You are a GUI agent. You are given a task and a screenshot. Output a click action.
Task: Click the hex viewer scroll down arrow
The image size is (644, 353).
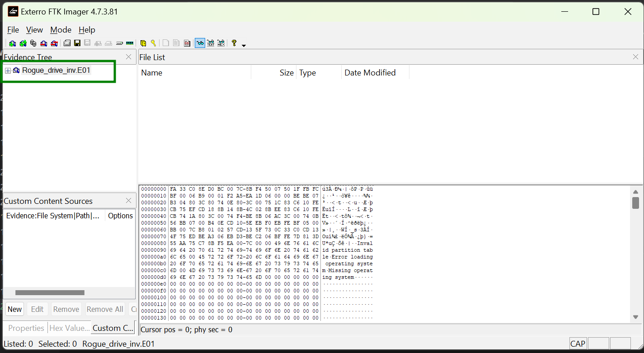(635, 317)
